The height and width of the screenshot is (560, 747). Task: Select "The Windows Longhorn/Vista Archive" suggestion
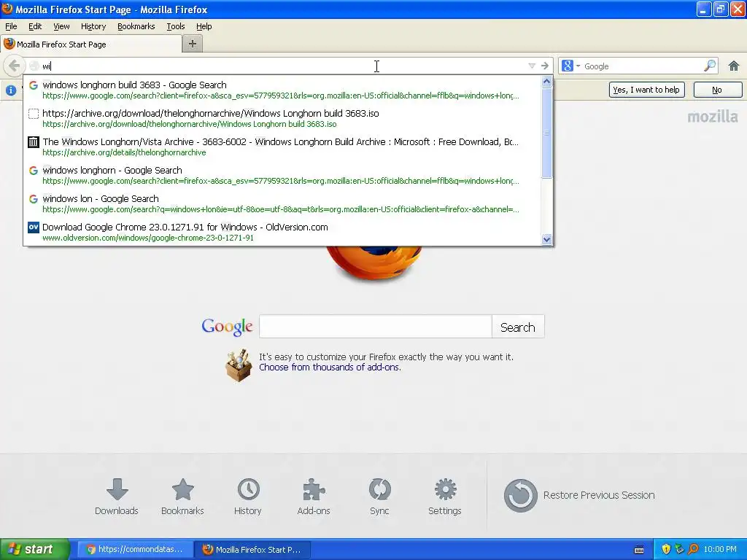point(282,147)
